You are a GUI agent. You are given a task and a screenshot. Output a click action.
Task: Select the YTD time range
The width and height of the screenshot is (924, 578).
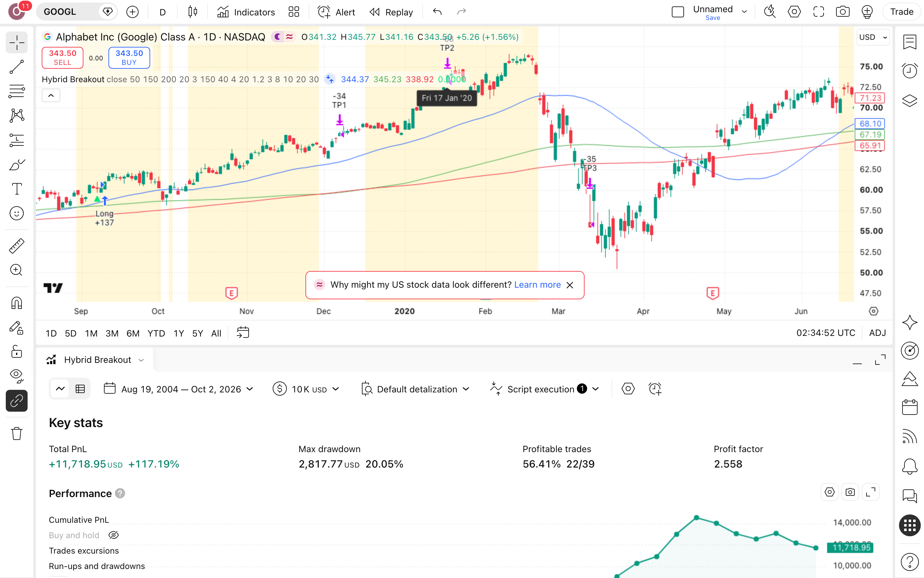156,333
